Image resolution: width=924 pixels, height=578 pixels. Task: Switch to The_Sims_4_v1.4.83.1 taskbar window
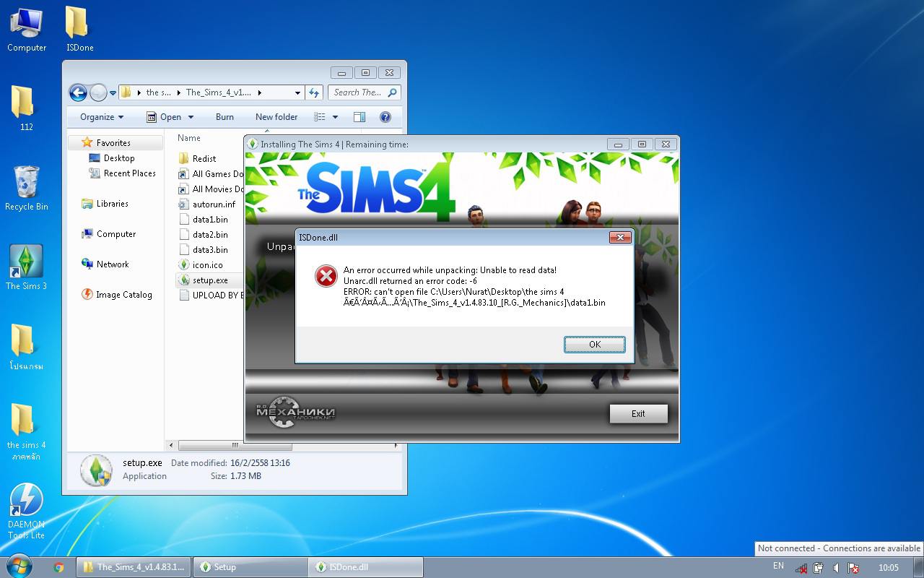click(134, 567)
